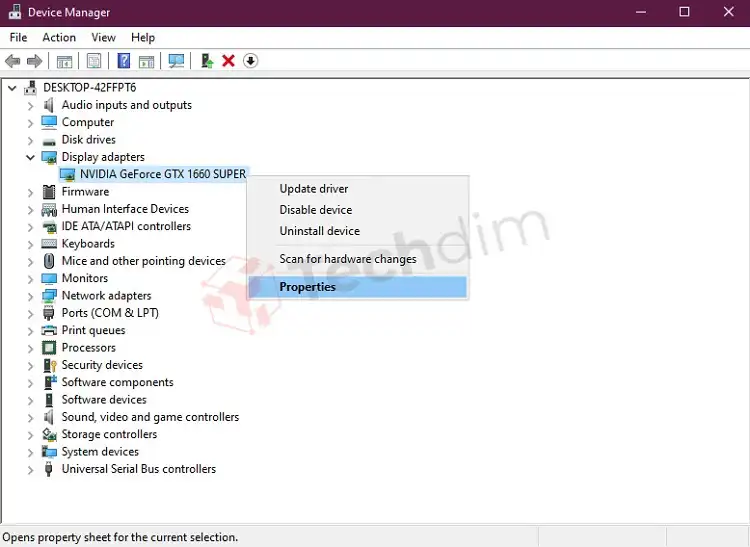Click the Action Pane toolbar icon
Image resolution: width=750 pixels, height=547 pixels.
point(146,61)
